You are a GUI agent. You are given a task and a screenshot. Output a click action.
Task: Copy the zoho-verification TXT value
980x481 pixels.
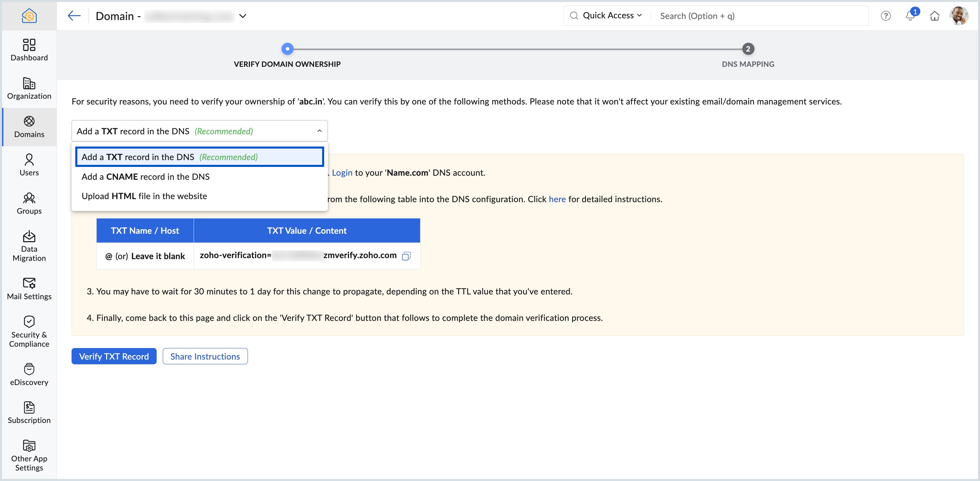pos(406,256)
